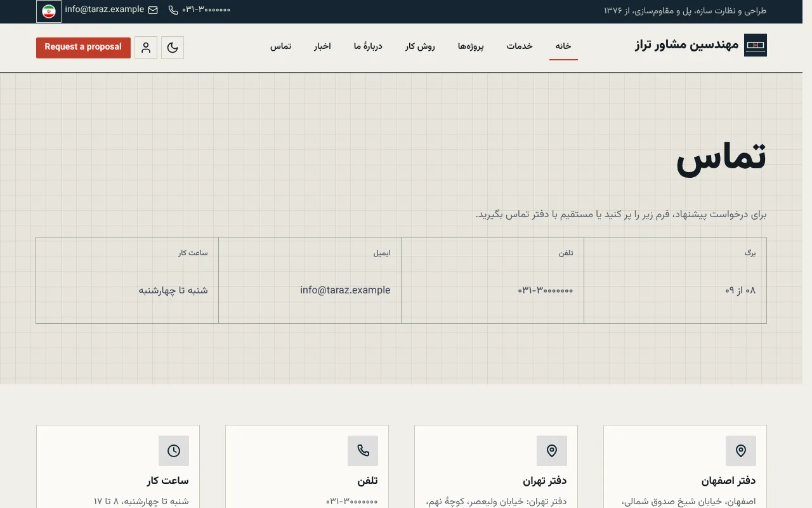Open the پروژه‌ها navigation item
This screenshot has width=812, height=508.
(471, 46)
